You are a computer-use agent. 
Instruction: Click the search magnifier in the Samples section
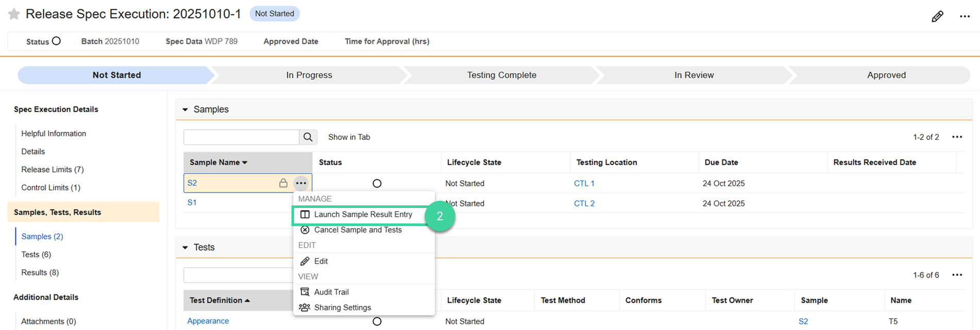(x=308, y=137)
